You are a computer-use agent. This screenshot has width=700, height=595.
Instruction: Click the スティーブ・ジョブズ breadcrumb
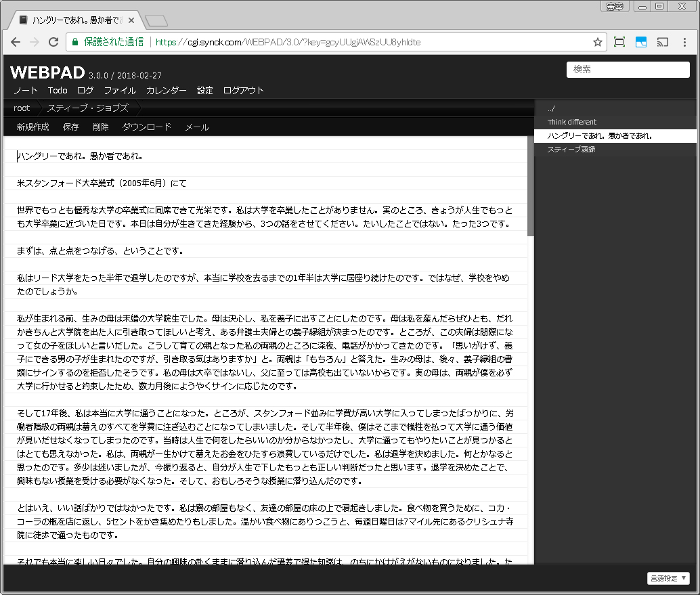click(x=88, y=108)
